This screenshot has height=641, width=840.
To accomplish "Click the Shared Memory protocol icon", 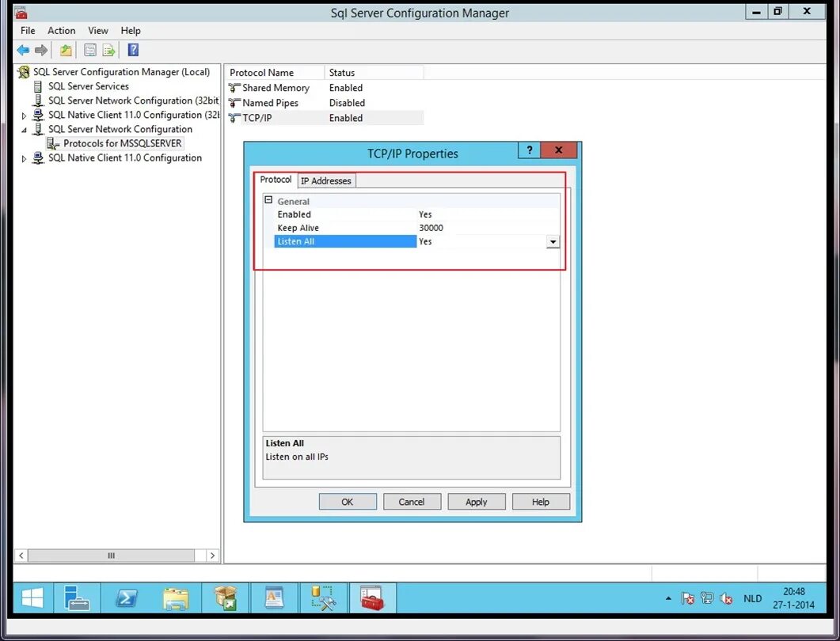I will (234, 88).
